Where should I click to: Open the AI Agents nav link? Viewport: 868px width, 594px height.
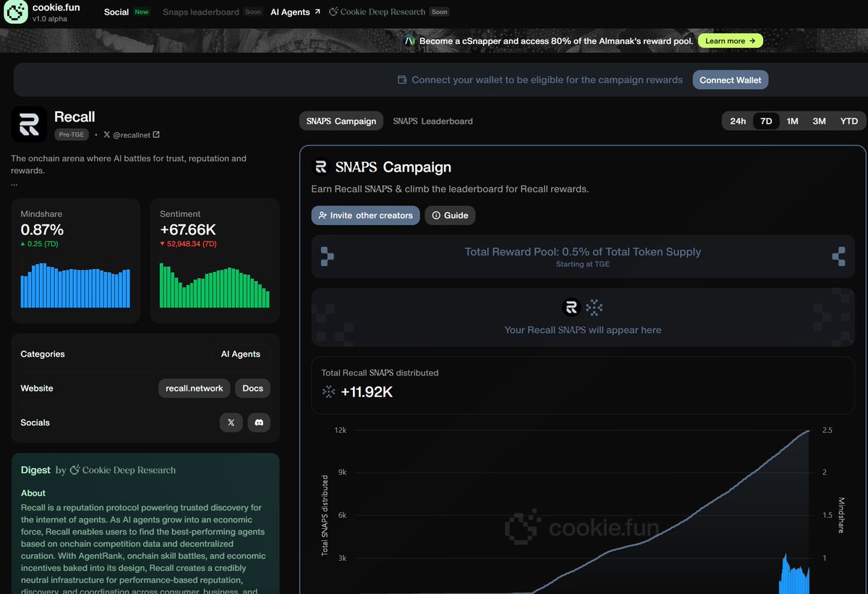tap(290, 12)
